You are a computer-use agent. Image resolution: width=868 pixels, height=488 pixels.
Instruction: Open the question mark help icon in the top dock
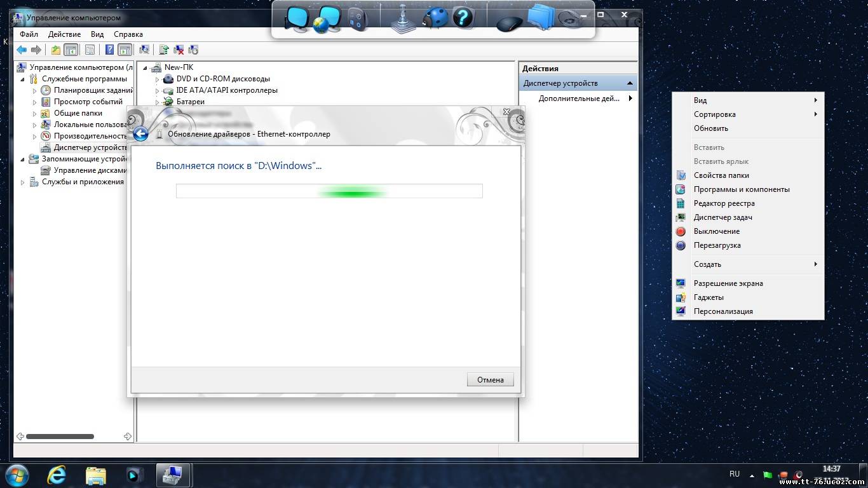click(463, 17)
